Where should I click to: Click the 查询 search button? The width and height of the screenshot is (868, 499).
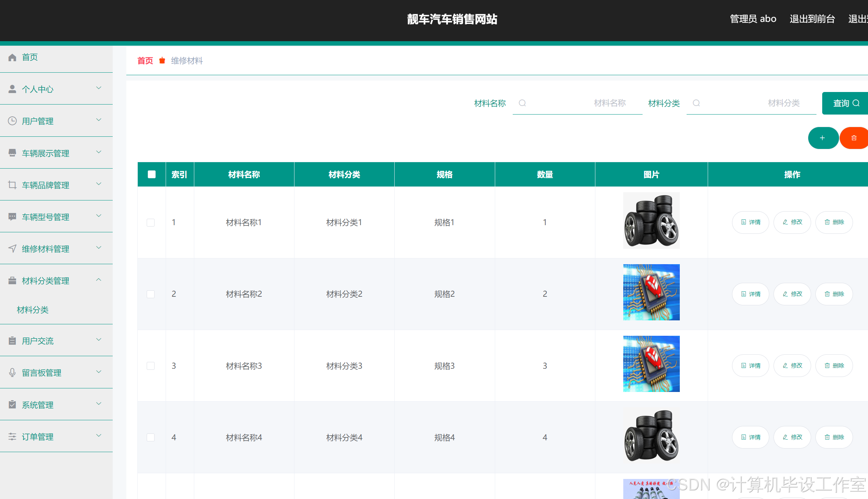click(x=845, y=103)
